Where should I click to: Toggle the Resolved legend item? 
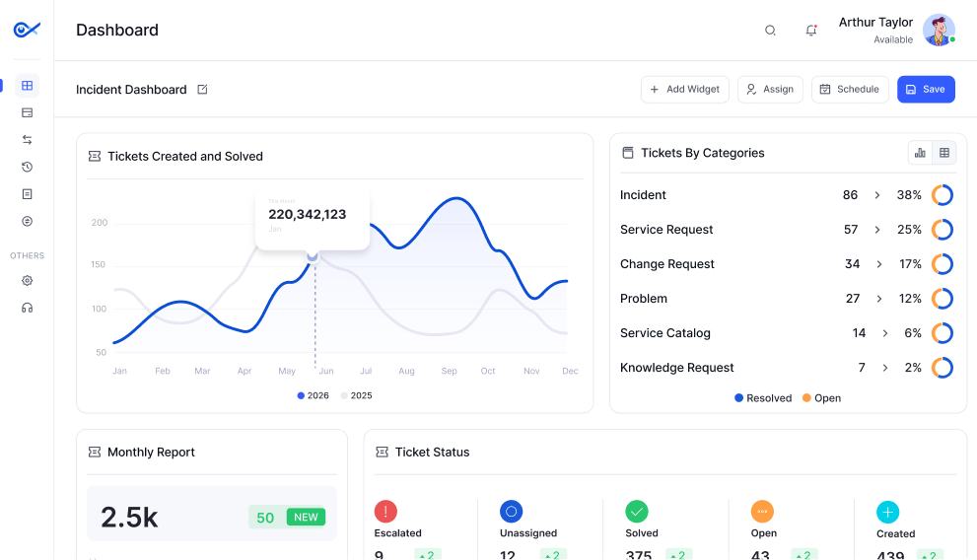coord(763,398)
